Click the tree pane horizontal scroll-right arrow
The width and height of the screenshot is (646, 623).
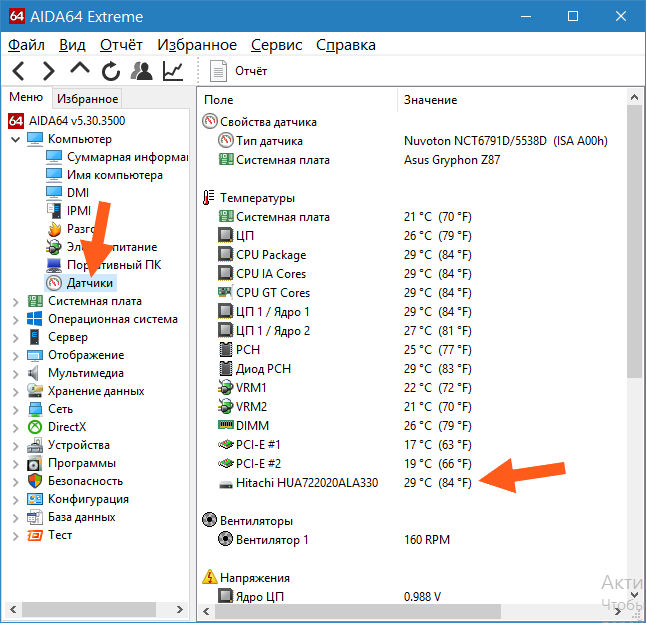point(180,609)
